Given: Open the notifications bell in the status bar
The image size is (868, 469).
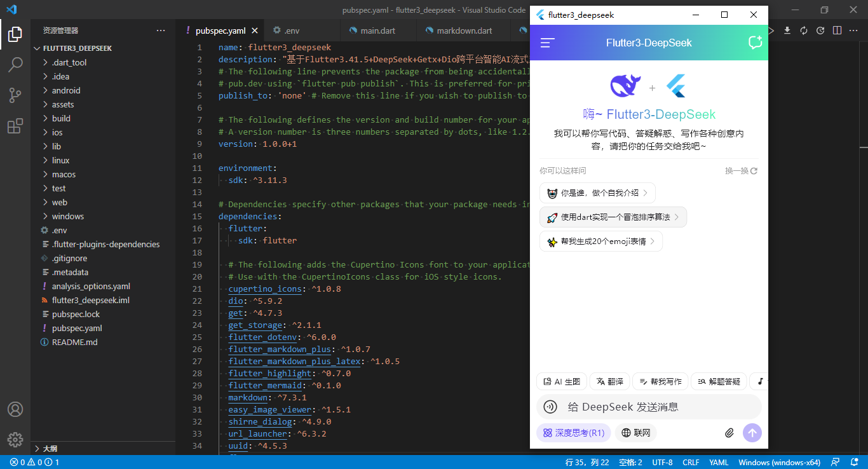Looking at the screenshot, I should [853, 463].
